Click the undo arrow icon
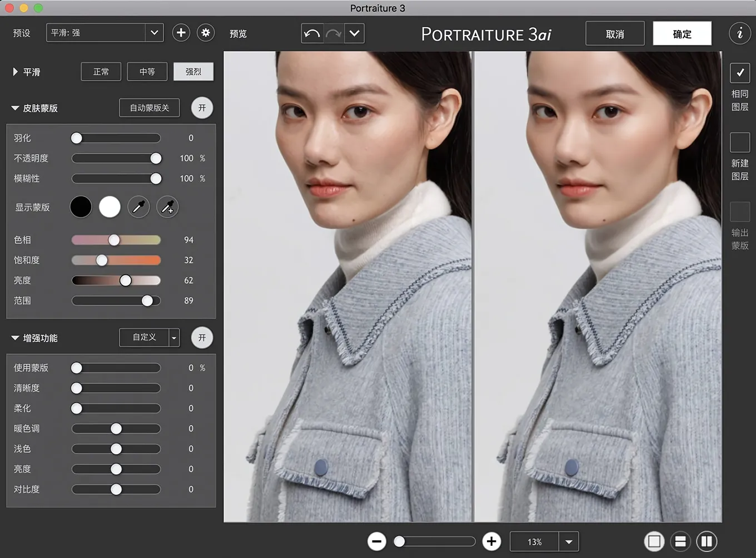 [312, 33]
